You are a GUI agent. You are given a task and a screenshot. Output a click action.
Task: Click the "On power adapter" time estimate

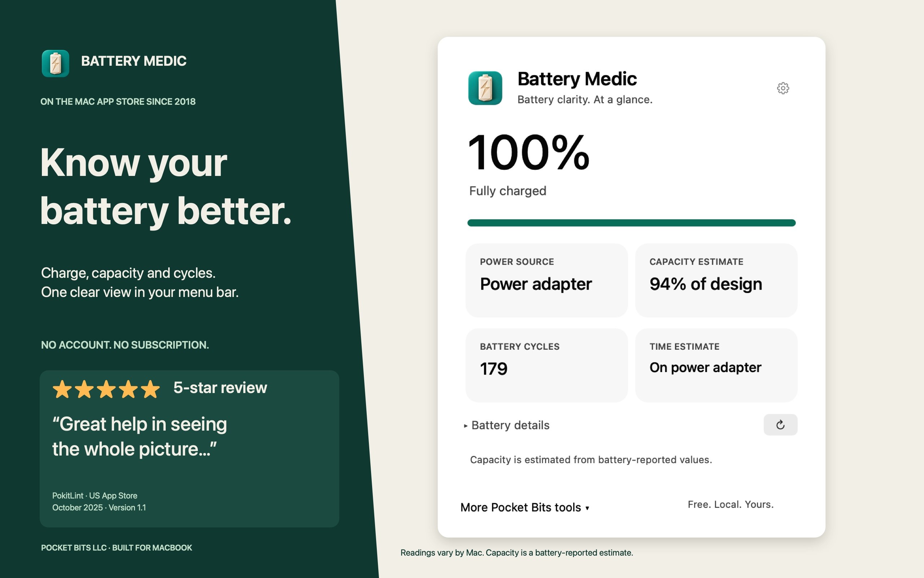(x=705, y=367)
